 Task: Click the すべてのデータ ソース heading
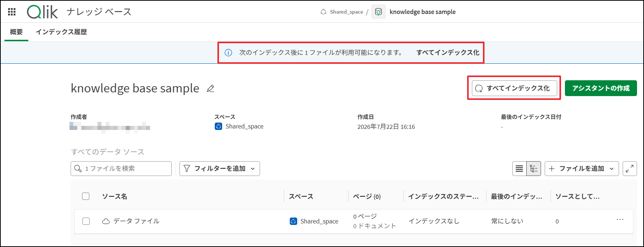[107, 152]
